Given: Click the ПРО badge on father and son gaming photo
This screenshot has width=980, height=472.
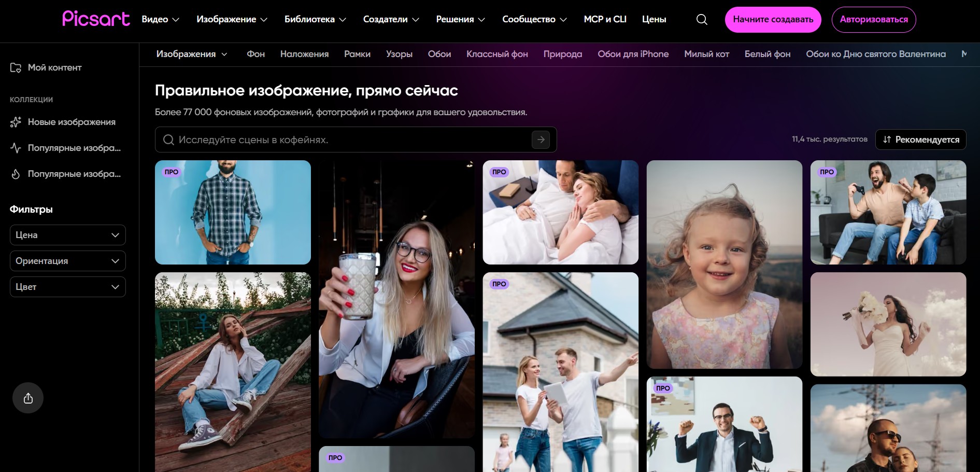Looking at the screenshot, I should tap(827, 172).
